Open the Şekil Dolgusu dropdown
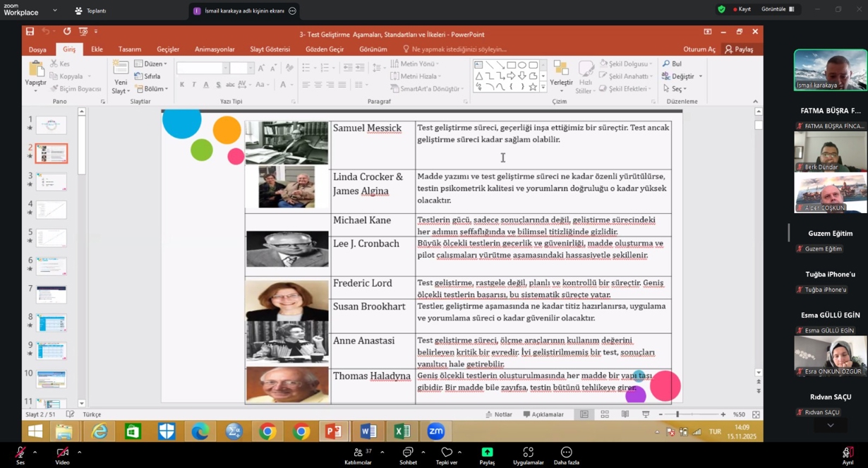Image resolution: width=868 pixels, height=468 pixels. (x=627, y=64)
